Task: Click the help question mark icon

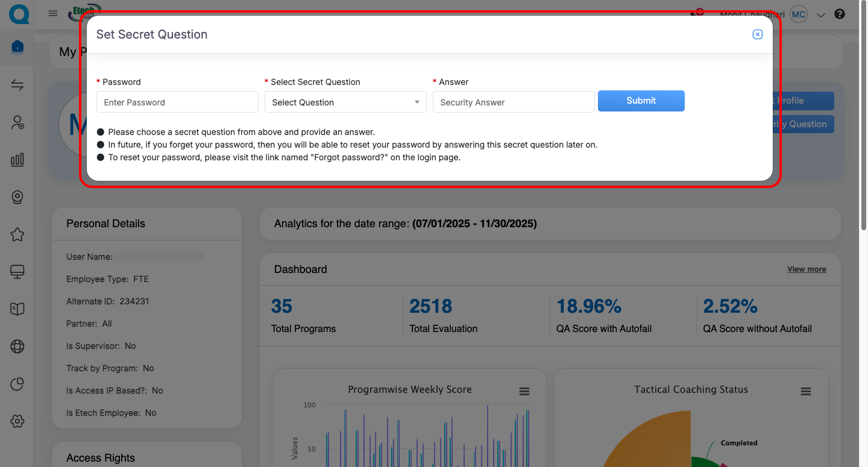Action: tap(840, 14)
